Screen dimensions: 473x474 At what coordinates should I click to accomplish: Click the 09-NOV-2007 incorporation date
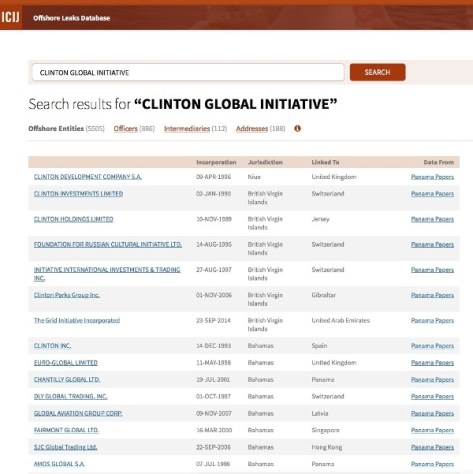[214, 413]
